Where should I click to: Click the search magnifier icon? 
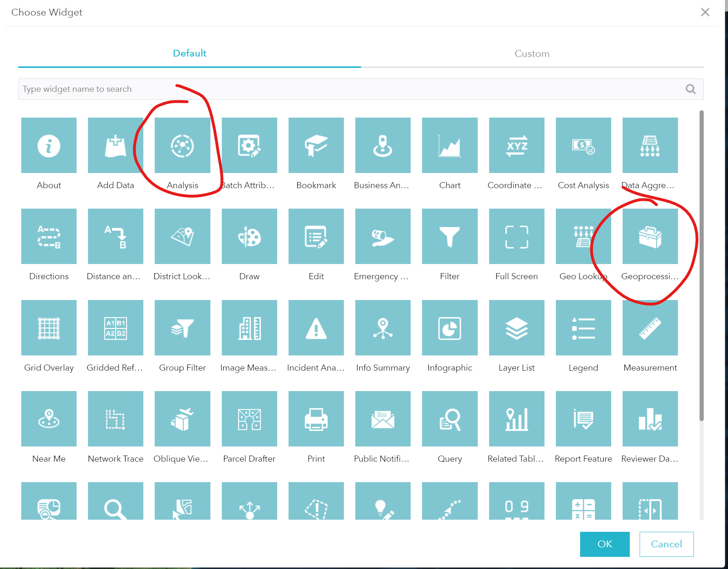[x=691, y=89]
